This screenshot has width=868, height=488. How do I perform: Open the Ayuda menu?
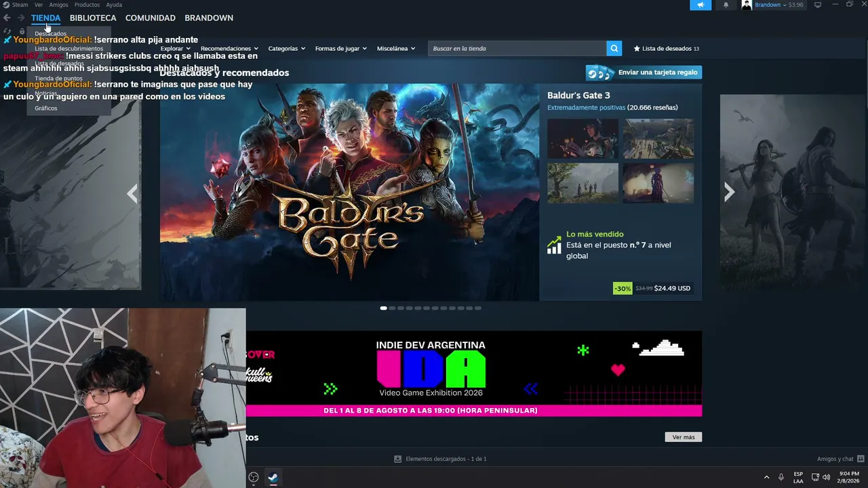point(114,5)
